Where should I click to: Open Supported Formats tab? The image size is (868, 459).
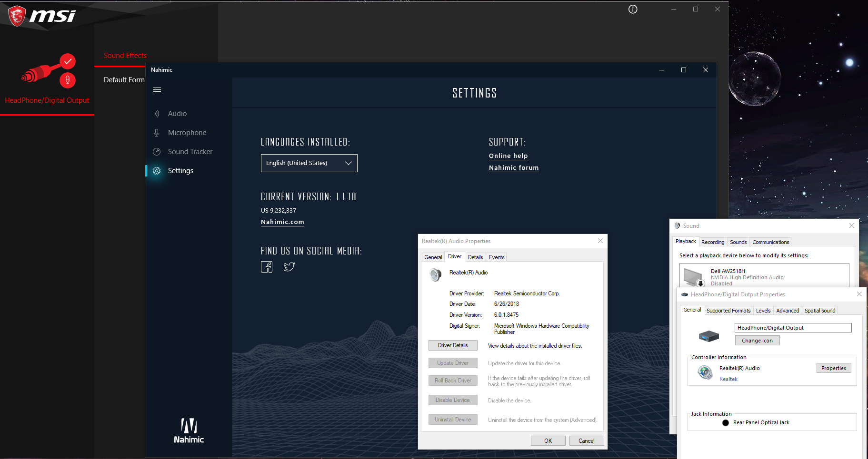[728, 311]
